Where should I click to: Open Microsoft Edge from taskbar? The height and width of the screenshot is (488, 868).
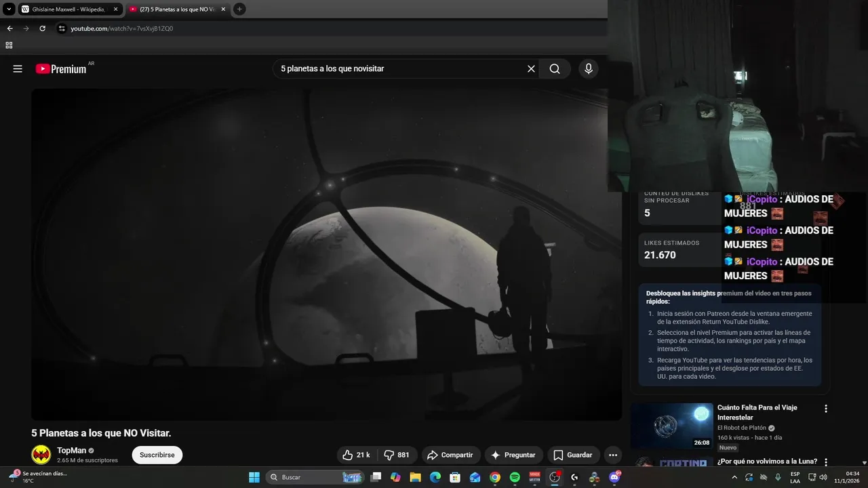tap(435, 477)
